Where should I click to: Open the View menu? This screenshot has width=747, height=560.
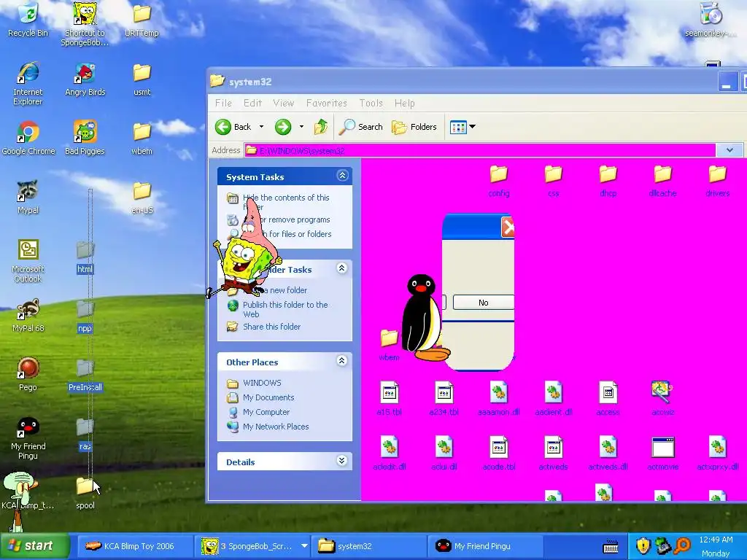pyautogui.click(x=284, y=103)
